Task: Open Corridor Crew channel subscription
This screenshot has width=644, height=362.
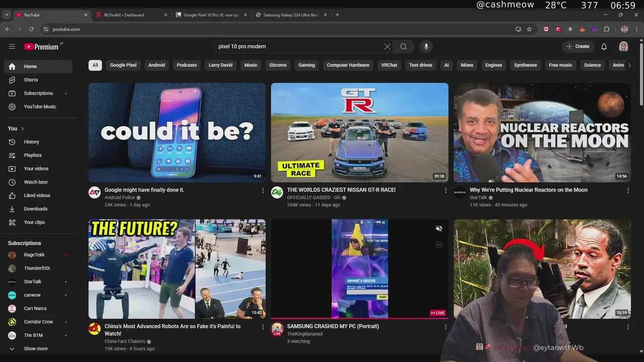Action: [38, 322]
